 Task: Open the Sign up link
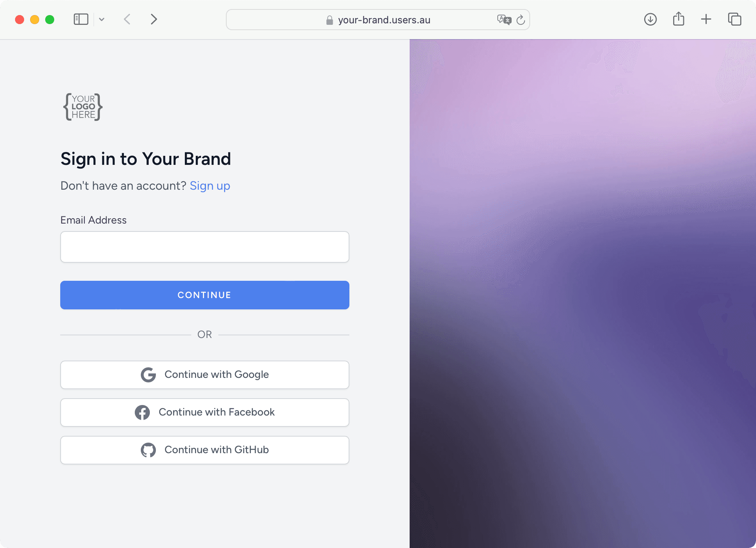(x=210, y=186)
